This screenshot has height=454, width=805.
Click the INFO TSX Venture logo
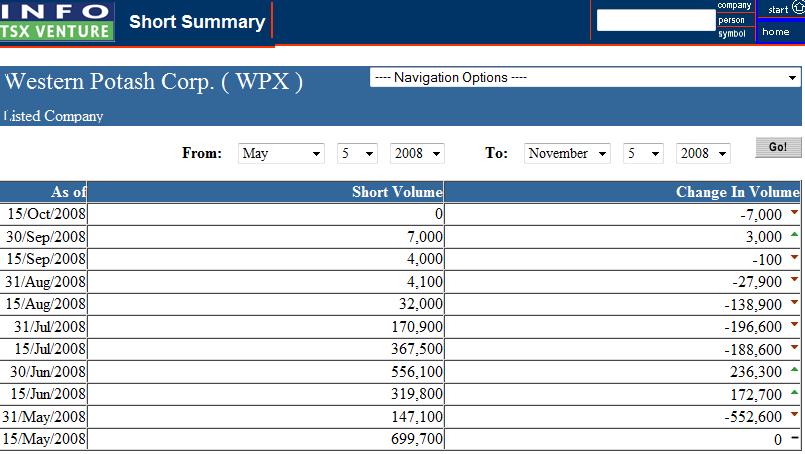pos(57,21)
